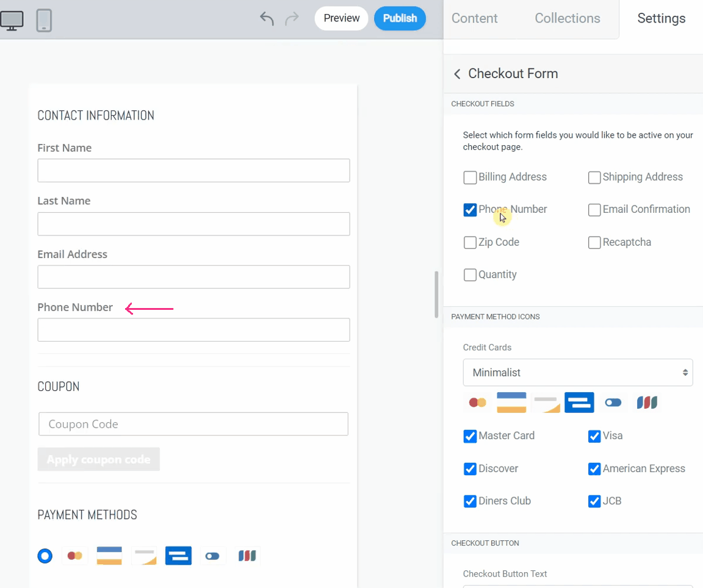Viewport: 703px width, 588px height.
Task: Switch to desktop view icon
Action: coord(12,21)
